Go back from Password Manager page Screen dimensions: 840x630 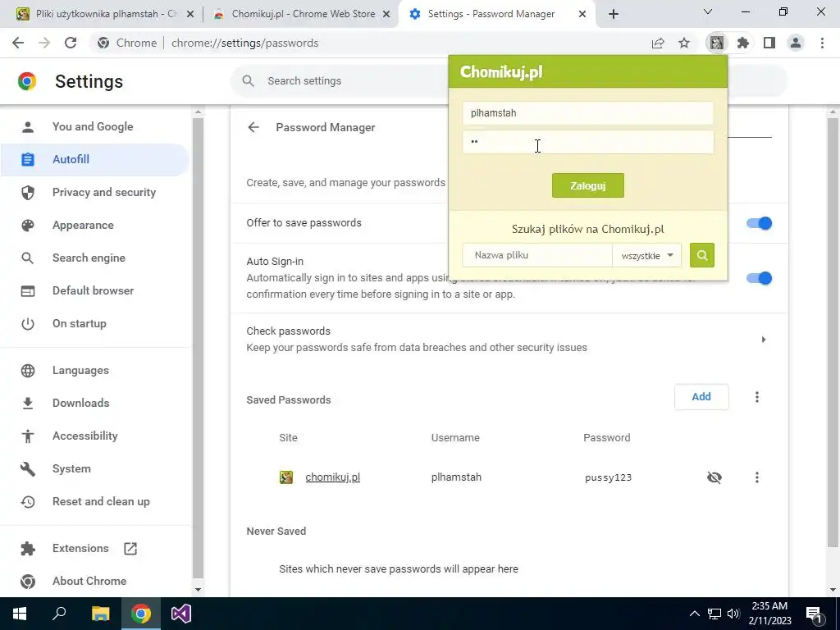(253, 127)
